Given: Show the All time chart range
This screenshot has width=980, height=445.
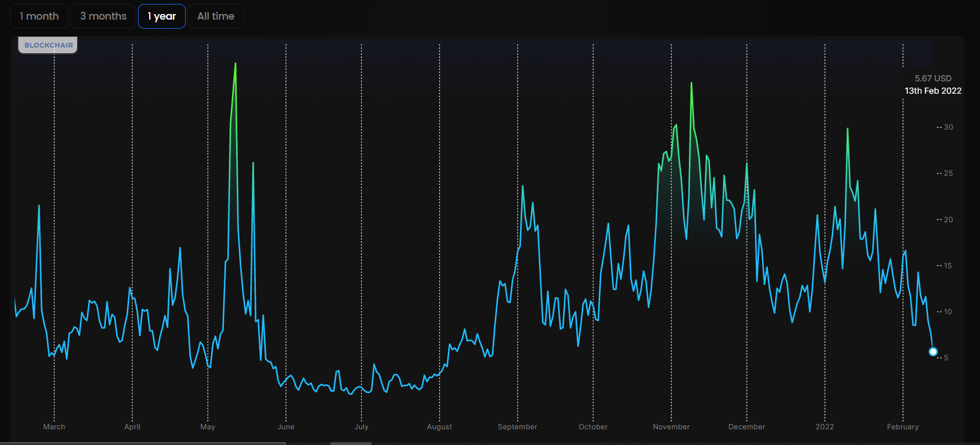Looking at the screenshot, I should (215, 16).
